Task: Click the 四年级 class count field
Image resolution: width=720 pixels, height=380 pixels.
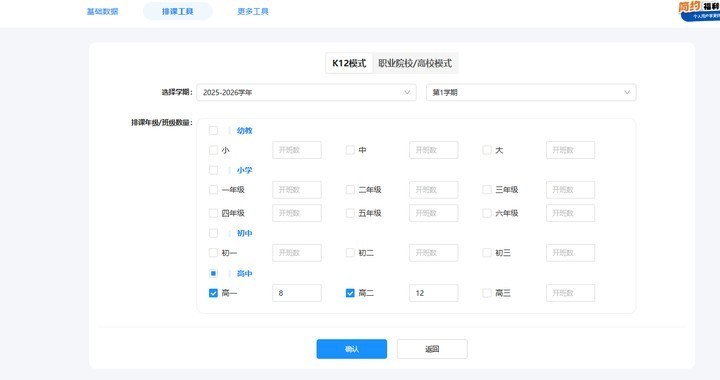Action: 297,213
